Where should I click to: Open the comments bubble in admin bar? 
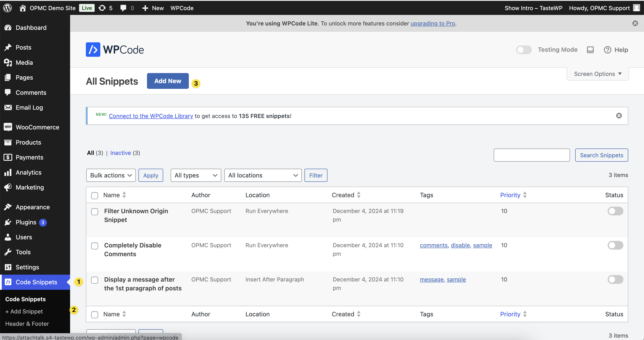coord(123,8)
